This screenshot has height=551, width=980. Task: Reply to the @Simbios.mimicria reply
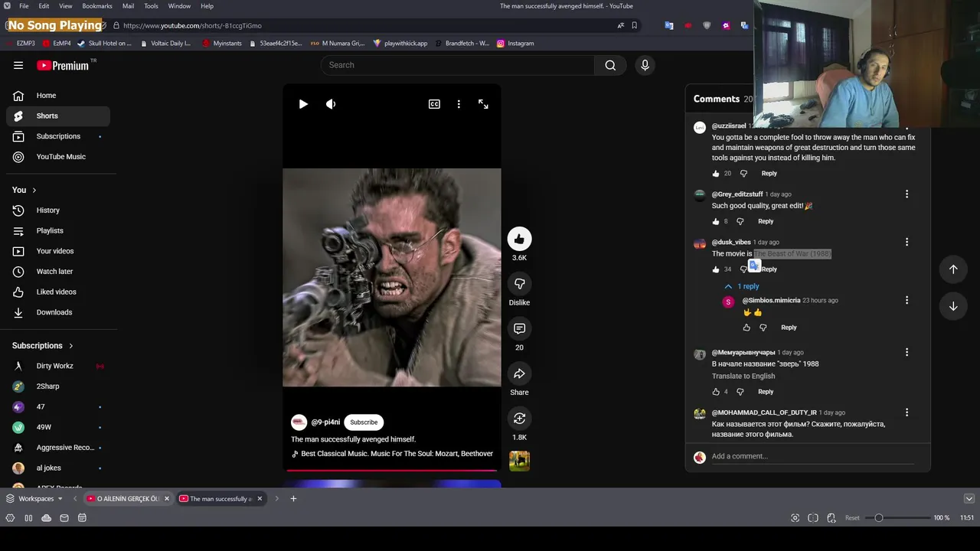point(789,328)
